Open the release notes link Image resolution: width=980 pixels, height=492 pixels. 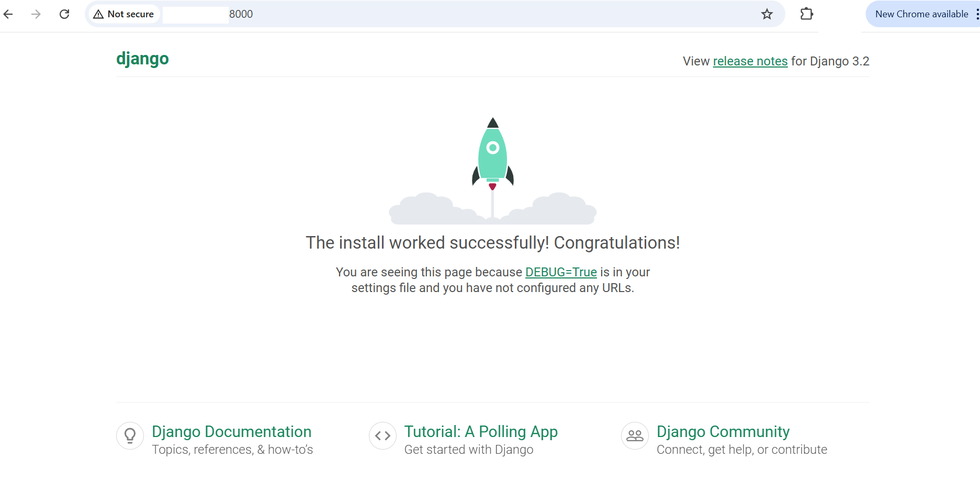[x=750, y=61]
